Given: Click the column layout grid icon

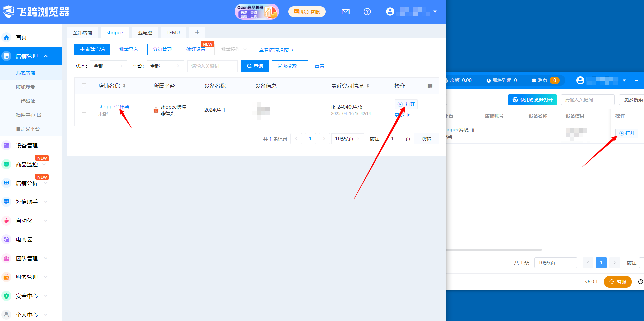Looking at the screenshot, I should tap(430, 86).
